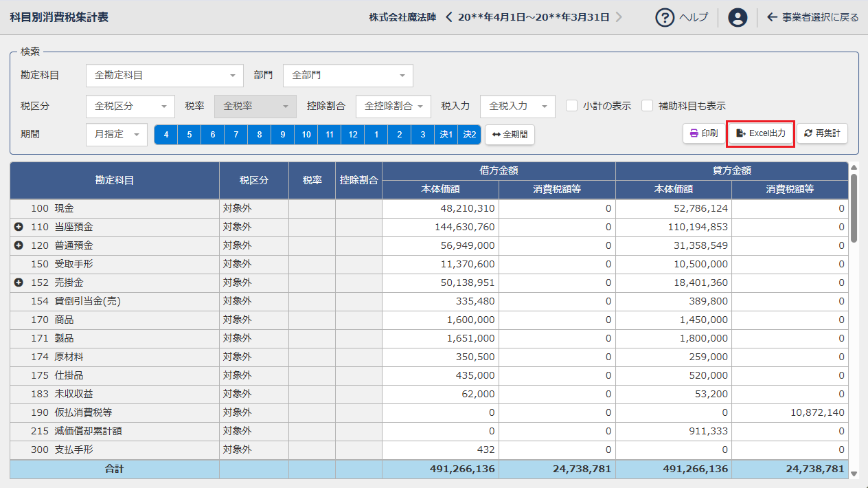
Task: Select the 215 減価償却累計額 row
Action: pyautogui.click(x=429, y=431)
